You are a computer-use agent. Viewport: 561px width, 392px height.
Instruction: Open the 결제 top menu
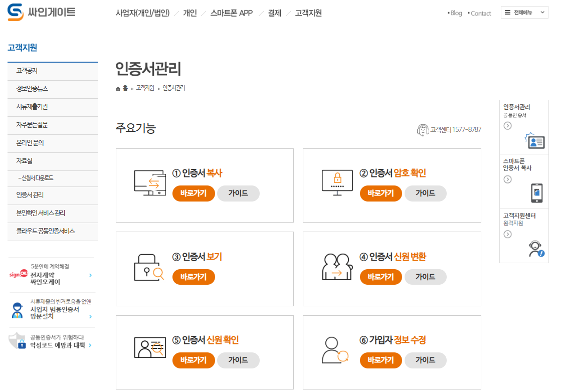click(x=274, y=13)
